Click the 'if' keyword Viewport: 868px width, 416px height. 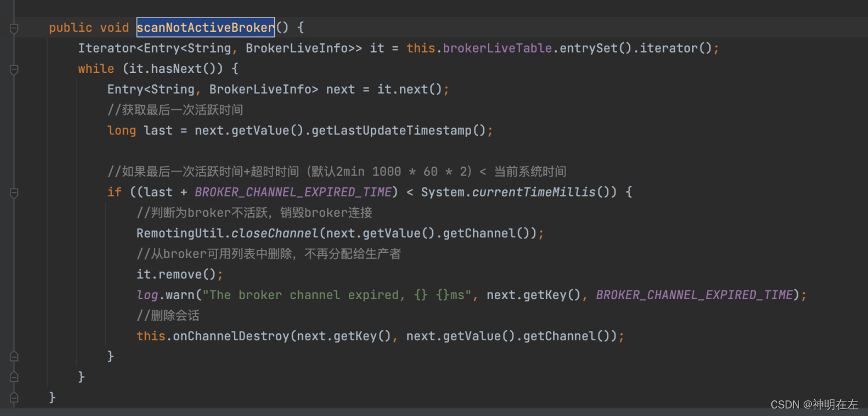[114, 192]
